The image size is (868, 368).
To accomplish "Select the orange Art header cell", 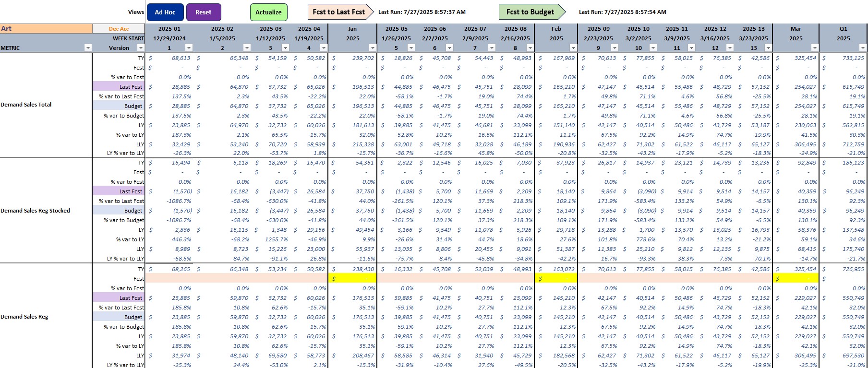I will [46, 29].
